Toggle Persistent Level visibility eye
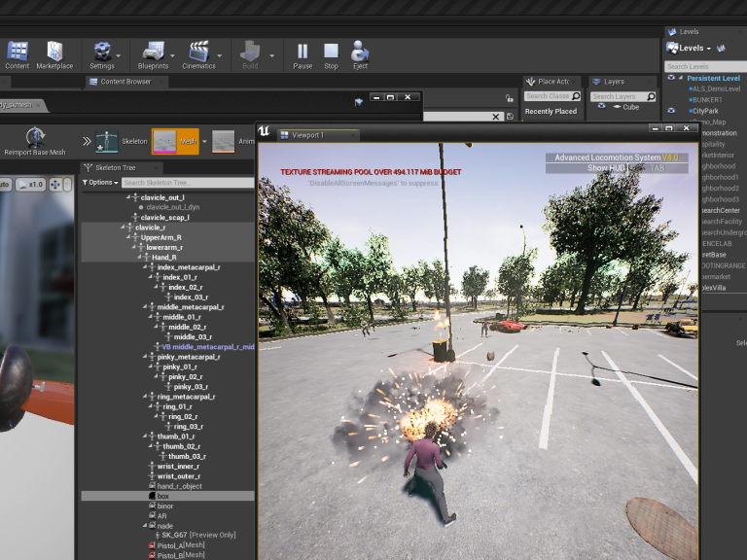747x560 pixels. point(671,78)
